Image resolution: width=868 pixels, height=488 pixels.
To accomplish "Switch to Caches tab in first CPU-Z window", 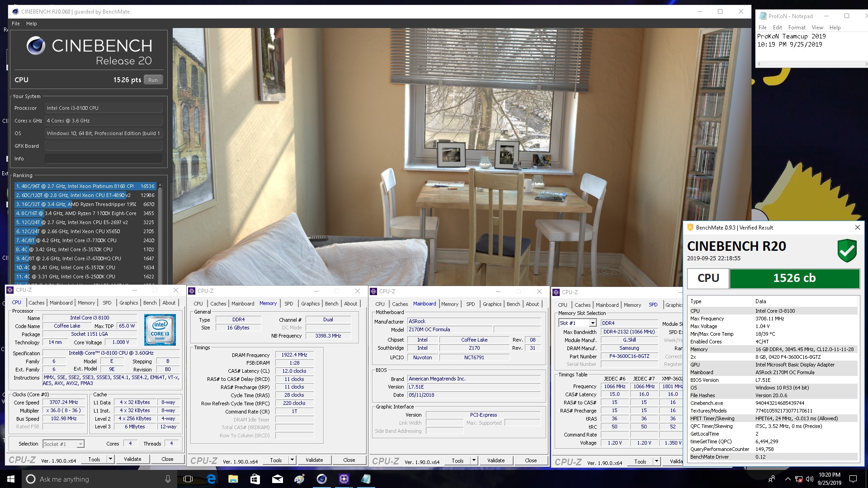I will tap(37, 303).
